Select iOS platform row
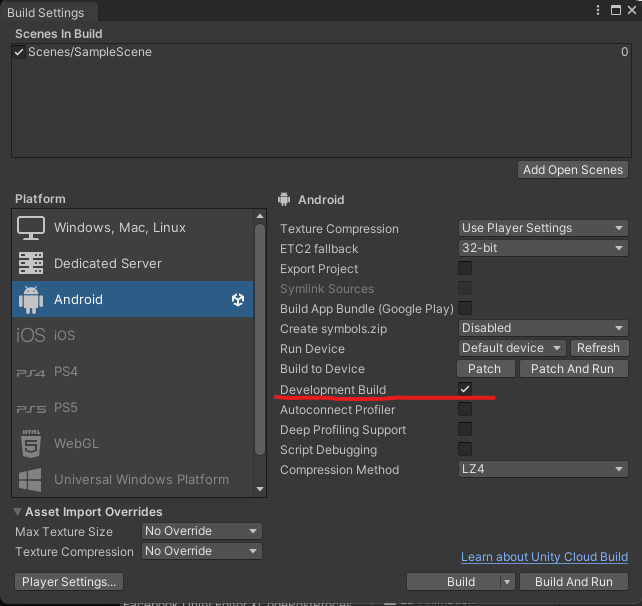642x606 pixels. (133, 335)
